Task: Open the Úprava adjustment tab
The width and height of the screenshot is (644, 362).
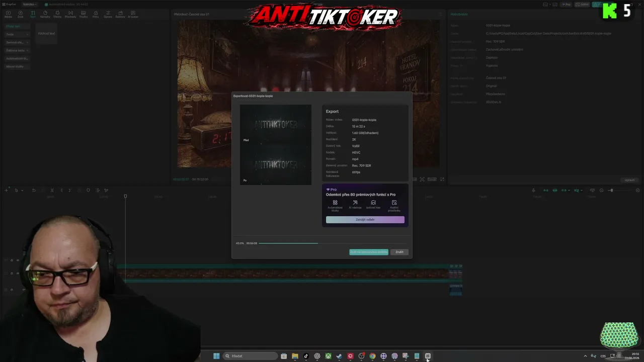Action: [108, 14]
